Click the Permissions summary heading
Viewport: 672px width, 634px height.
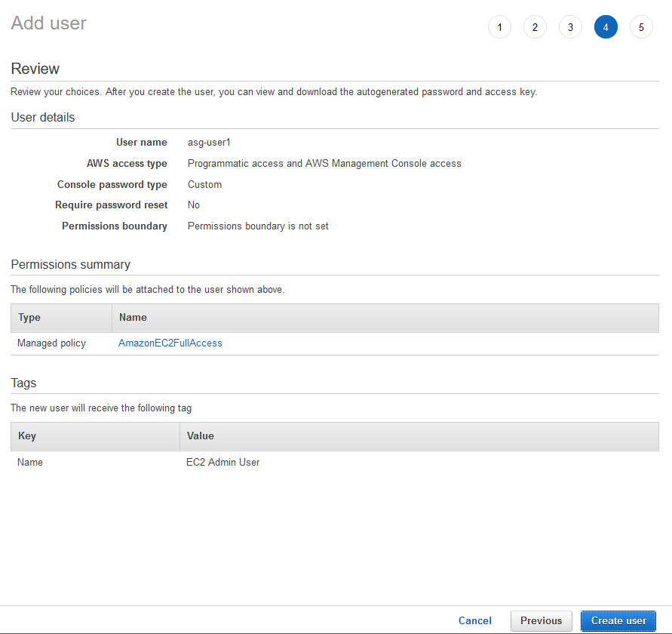[x=71, y=264]
